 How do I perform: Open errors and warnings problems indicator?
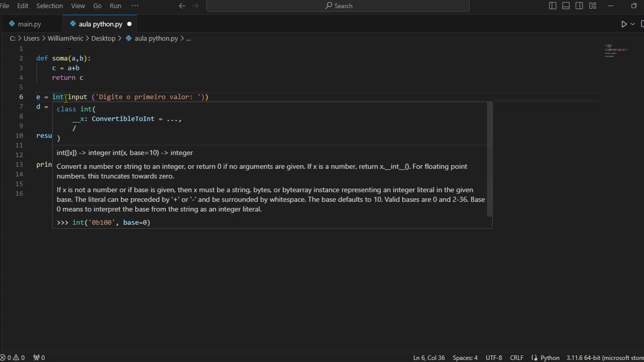[x=13, y=357]
